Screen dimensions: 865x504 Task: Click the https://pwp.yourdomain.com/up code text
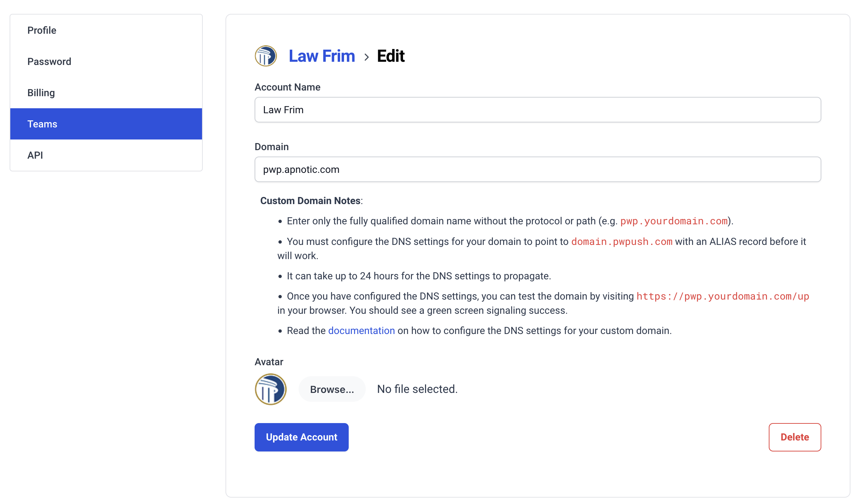click(723, 296)
